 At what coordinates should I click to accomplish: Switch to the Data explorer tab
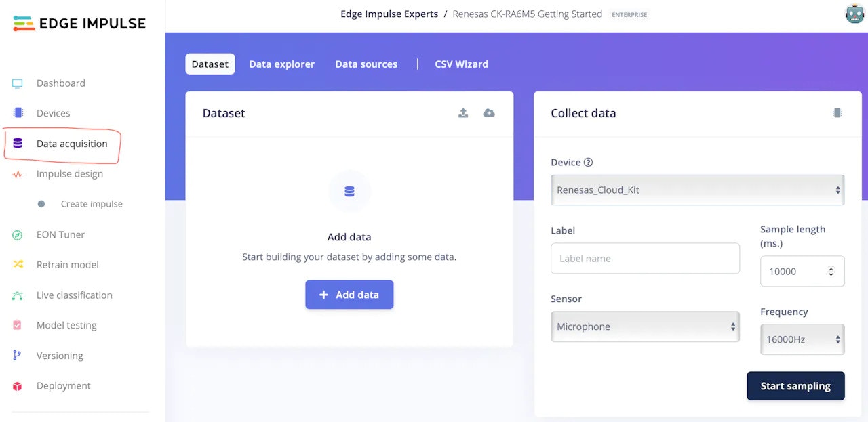(282, 64)
